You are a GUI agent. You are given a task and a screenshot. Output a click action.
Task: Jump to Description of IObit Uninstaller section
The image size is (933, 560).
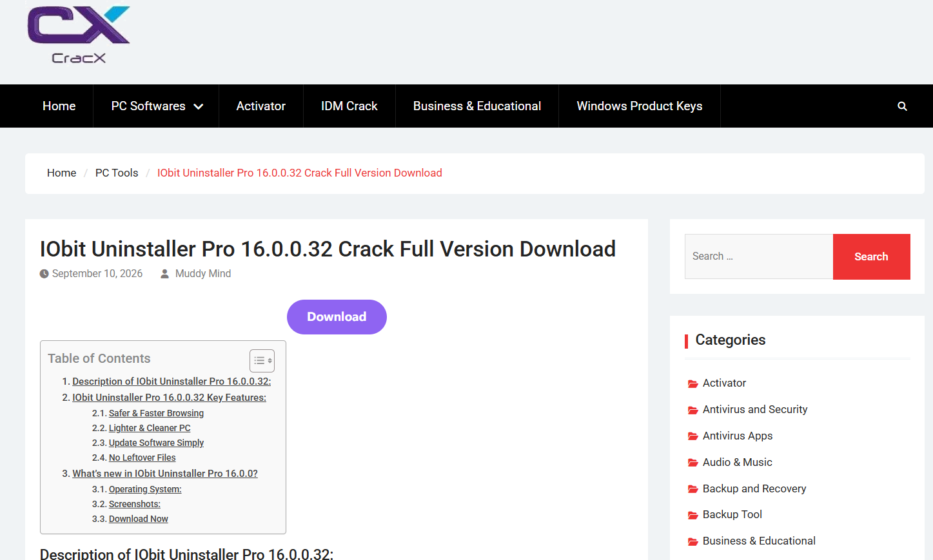pos(172,381)
